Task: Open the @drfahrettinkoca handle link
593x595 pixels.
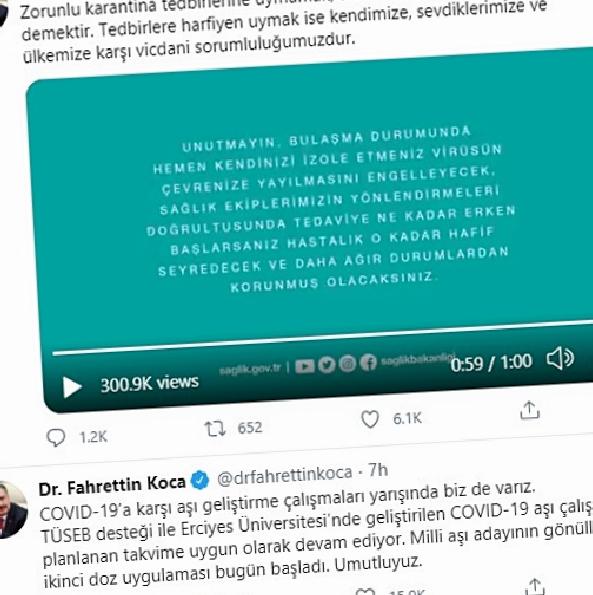Action: point(285,475)
